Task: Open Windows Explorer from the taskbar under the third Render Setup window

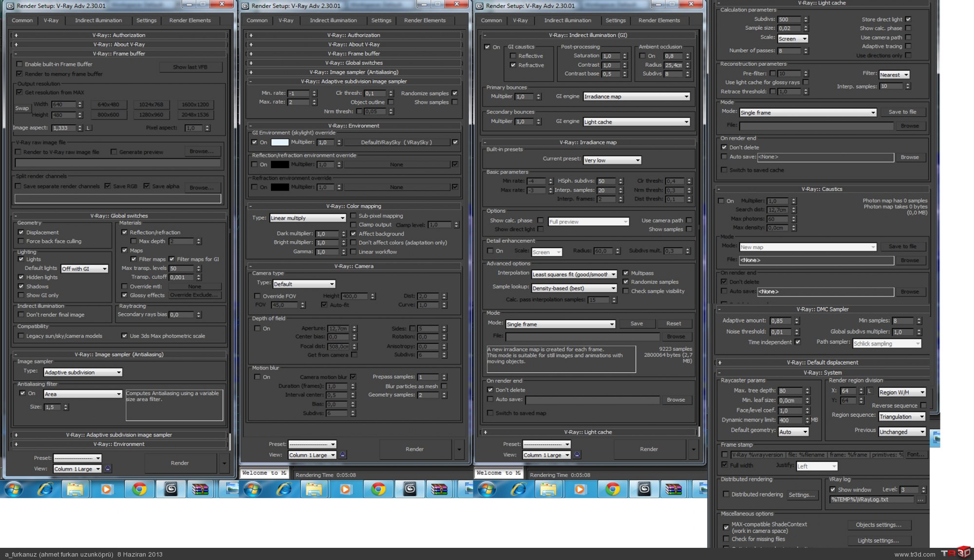Action: [548, 489]
